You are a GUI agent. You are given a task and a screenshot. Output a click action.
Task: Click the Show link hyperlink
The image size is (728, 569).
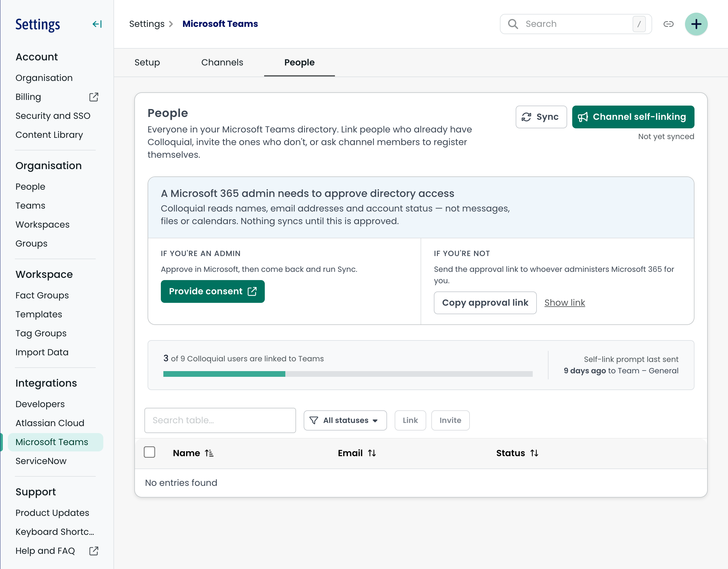point(565,303)
